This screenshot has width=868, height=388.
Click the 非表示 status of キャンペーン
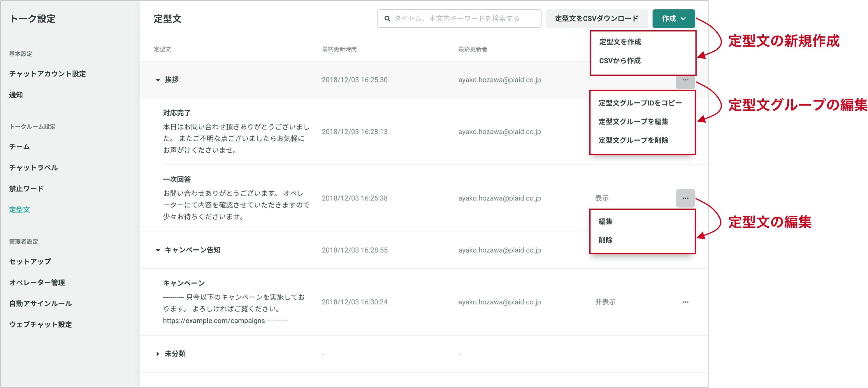point(605,302)
